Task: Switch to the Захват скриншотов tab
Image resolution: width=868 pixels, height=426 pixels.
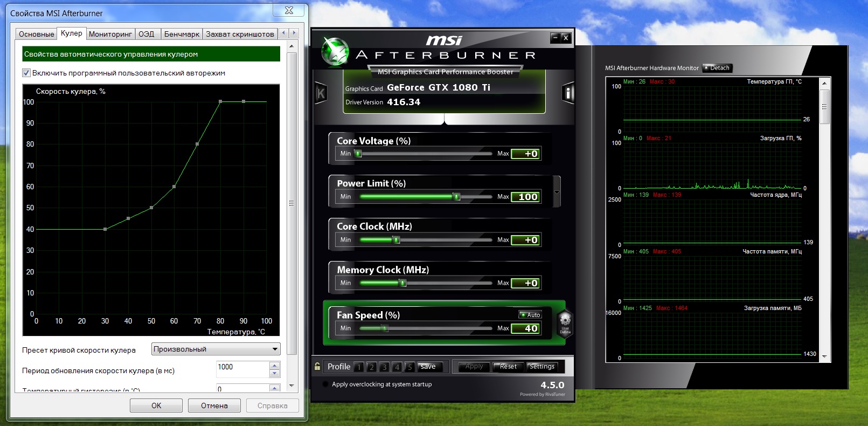Action: pos(240,34)
